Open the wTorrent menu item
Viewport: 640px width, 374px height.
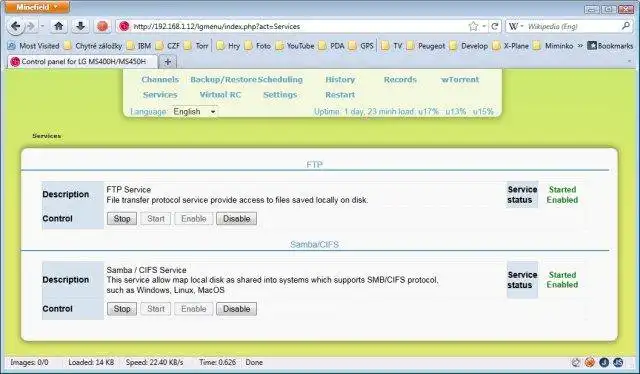coord(460,80)
